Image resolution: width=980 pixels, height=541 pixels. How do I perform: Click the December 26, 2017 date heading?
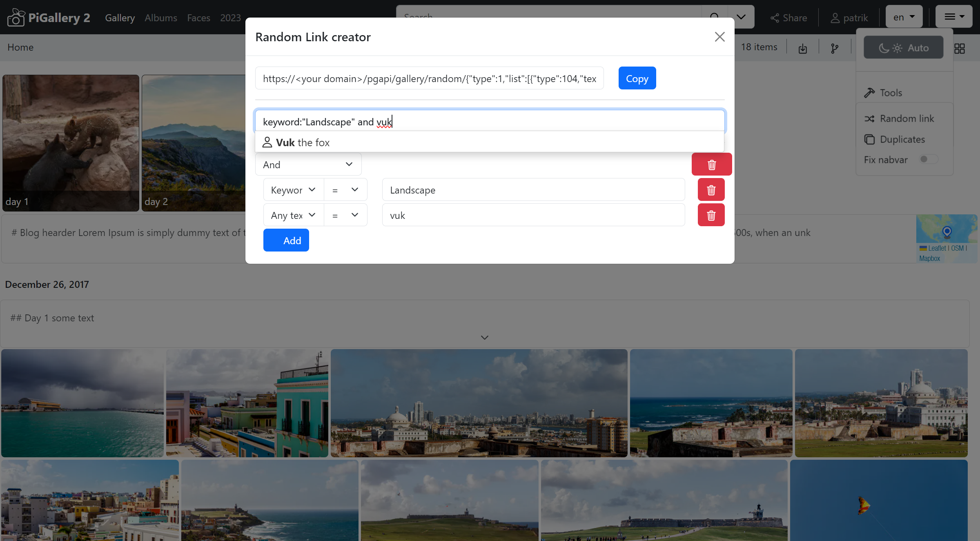[47, 284]
